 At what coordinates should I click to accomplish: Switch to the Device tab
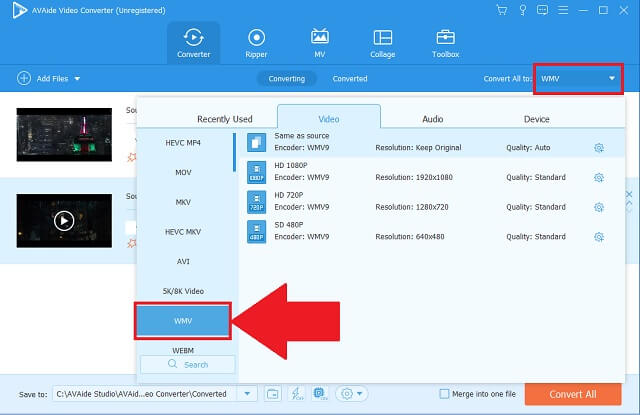tap(536, 119)
